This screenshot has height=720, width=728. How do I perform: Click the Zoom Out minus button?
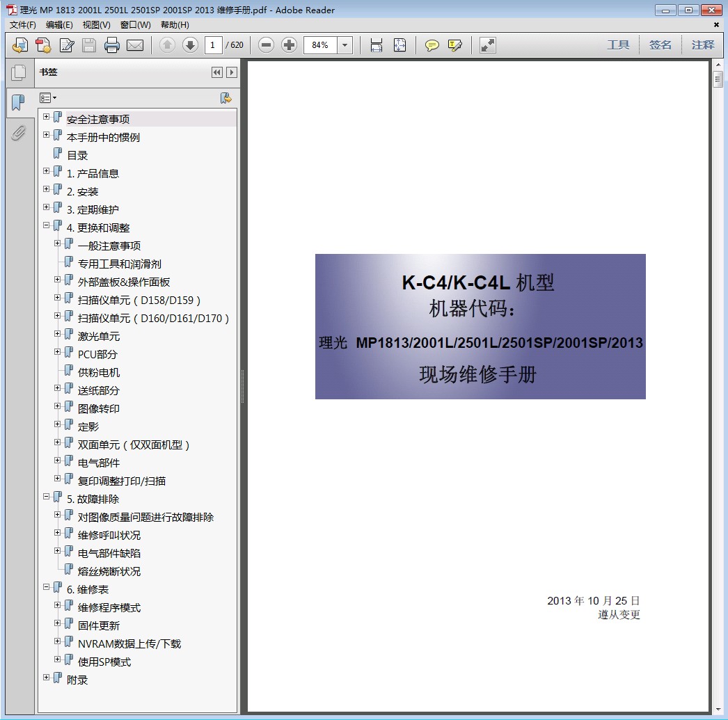(x=266, y=45)
